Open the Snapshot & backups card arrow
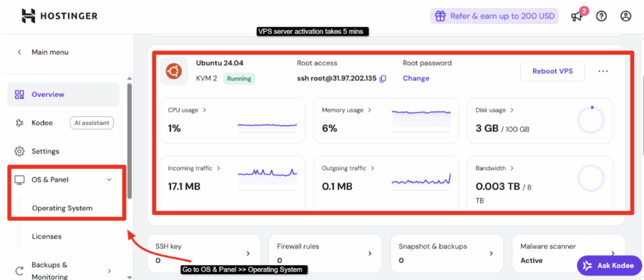 (x=492, y=254)
